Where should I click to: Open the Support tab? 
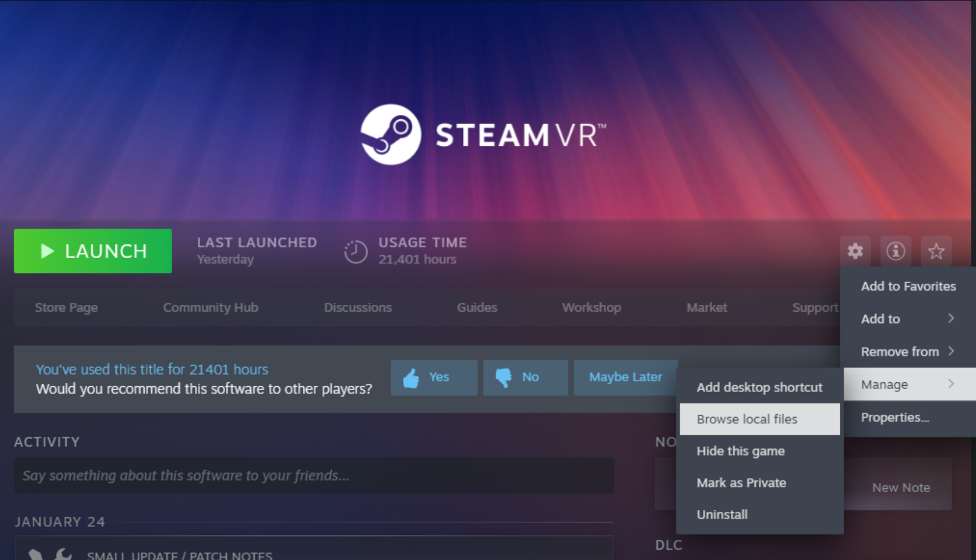815,308
